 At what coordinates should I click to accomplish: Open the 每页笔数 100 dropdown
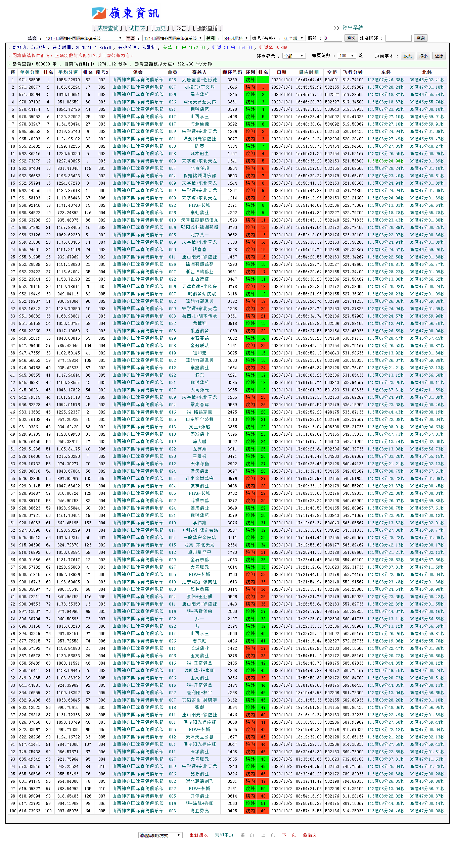[x=347, y=56]
